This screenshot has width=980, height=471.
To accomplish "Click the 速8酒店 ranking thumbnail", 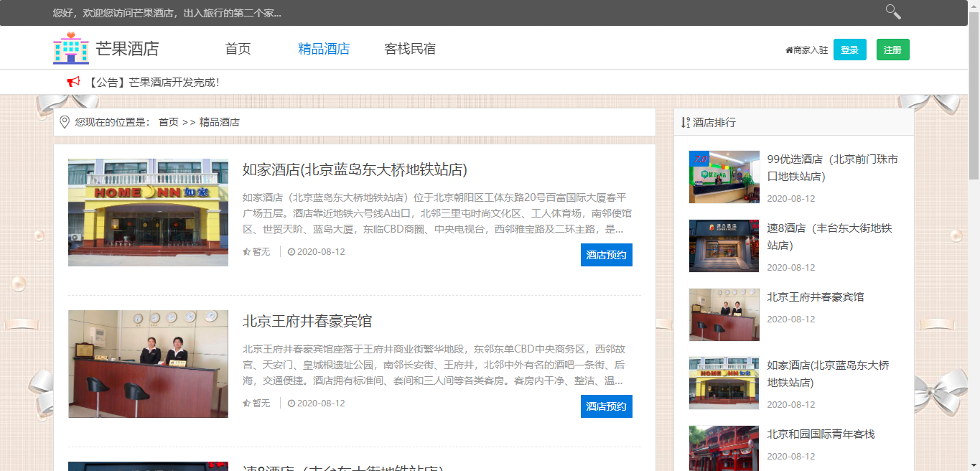I will [724, 246].
